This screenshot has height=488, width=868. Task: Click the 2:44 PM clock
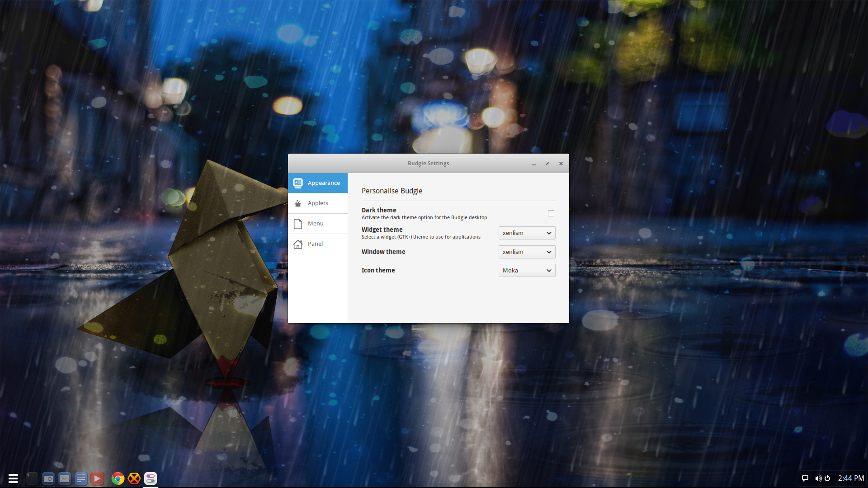click(x=851, y=478)
